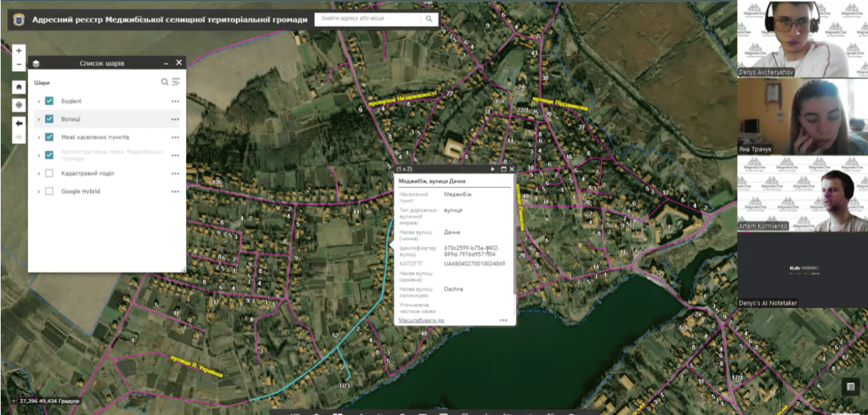Locate my position on the map
The height and width of the screenshot is (415, 868).
point(19,105)
